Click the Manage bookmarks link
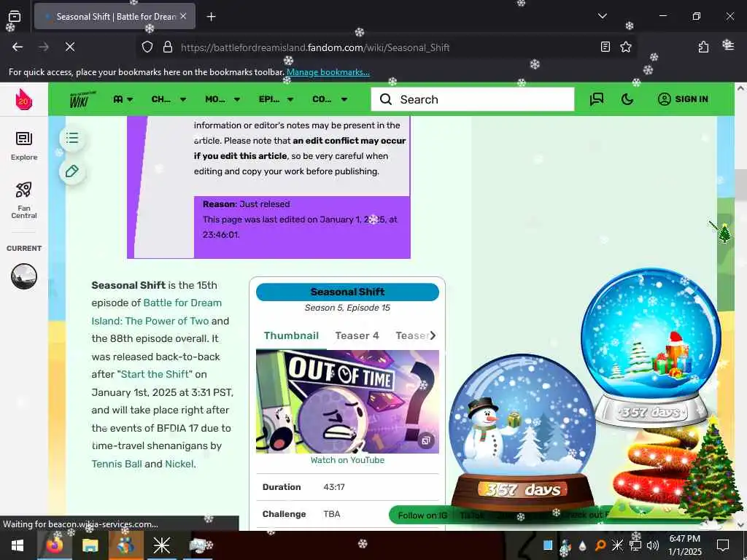This screenshot has height=560, width=747. point(328,72)
